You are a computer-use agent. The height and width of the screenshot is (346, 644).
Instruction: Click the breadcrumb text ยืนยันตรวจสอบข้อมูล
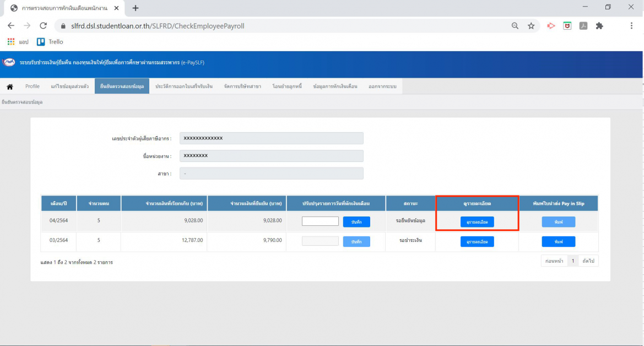coord(22,102)
